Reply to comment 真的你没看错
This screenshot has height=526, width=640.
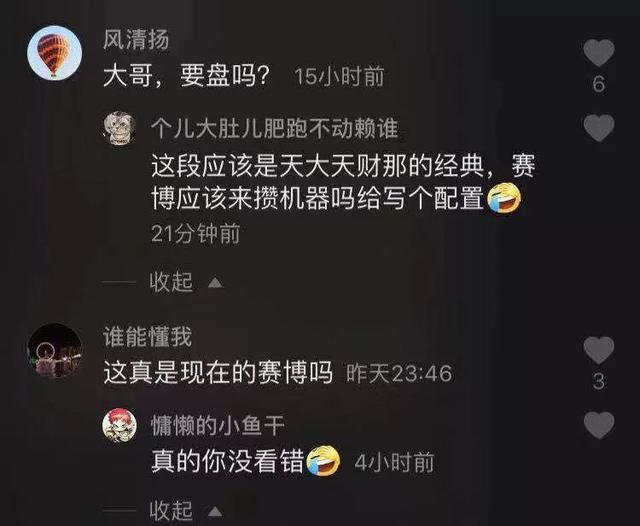click(227, 462)
